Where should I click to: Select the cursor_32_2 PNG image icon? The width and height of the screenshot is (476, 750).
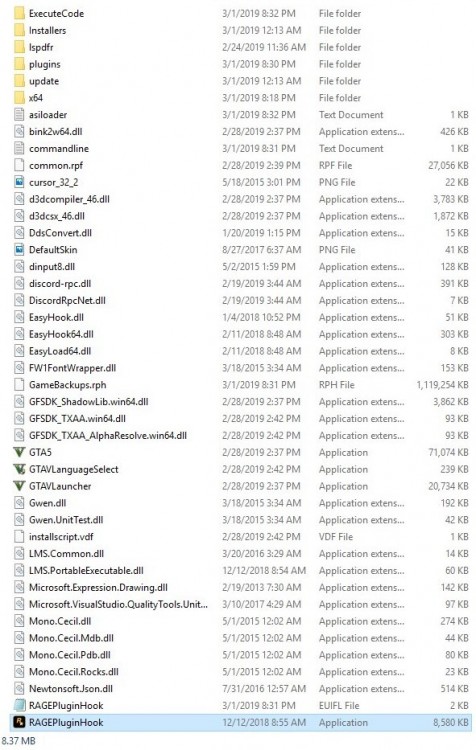[19, 182]
